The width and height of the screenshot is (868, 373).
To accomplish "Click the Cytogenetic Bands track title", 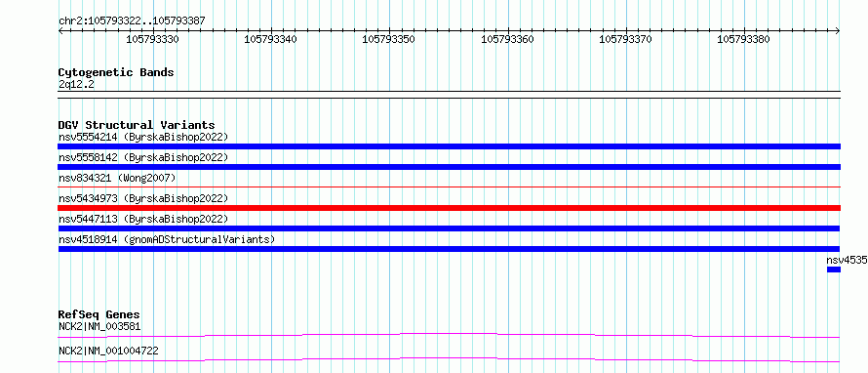I will [x=116, y=72].
